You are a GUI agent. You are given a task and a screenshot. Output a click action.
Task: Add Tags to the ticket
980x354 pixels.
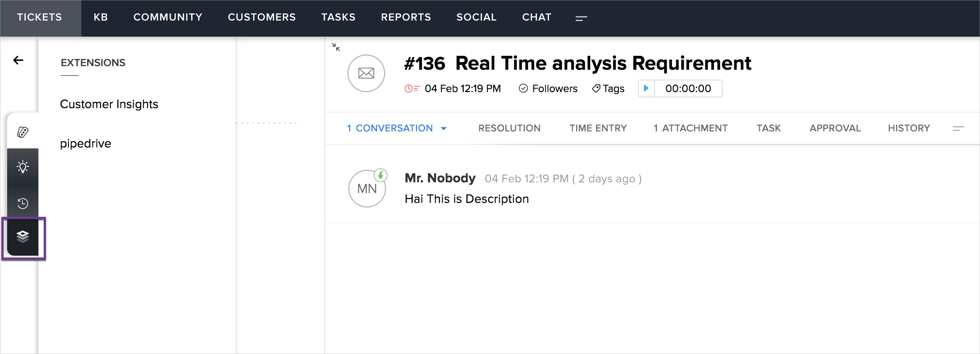(608, 88)
